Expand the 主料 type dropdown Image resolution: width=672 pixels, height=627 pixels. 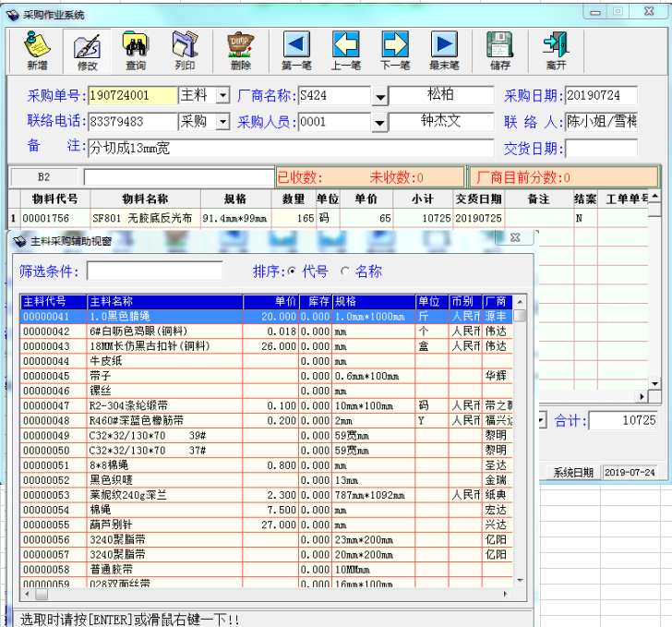[x=222, y=96]
